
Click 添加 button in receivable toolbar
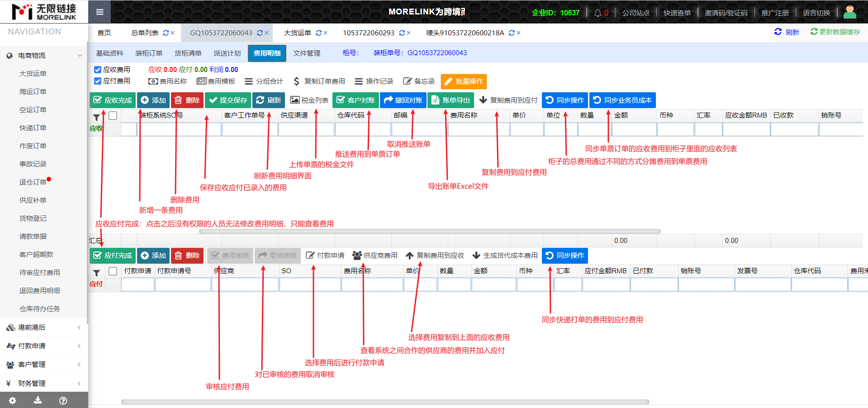pyautogui.click(x=153, y=100)
